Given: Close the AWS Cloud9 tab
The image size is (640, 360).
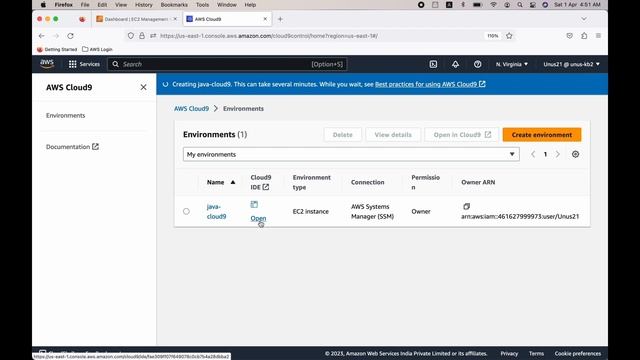Looking at the screenshot, I should [x=265, y=19].
